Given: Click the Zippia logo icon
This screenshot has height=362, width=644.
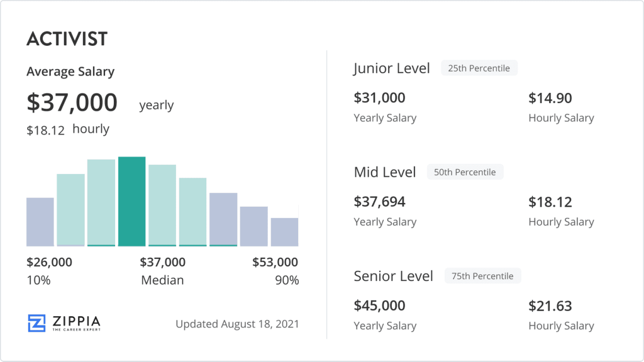Looking at the screenshot, I should tap(36, 323).
